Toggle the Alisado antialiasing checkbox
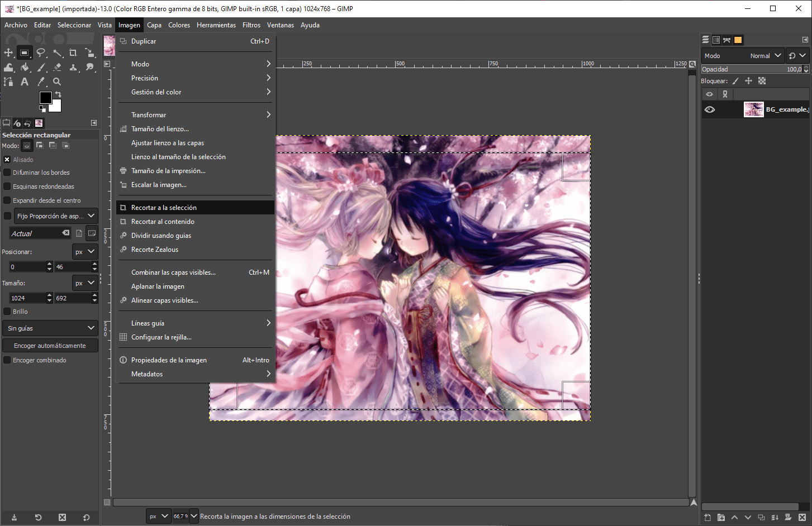Screen dimensions: 812x526 pyautogui.click(x=7, y=160)
